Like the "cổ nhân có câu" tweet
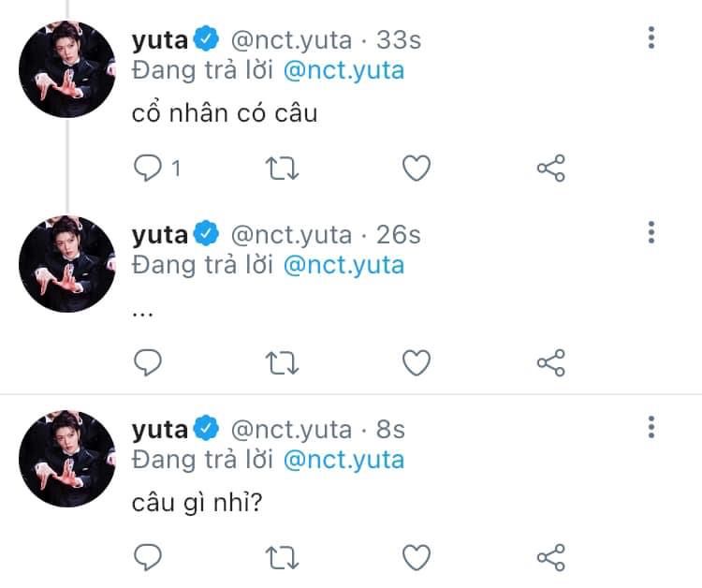This screenshot has width=702, height=588. tap(416, 169)
